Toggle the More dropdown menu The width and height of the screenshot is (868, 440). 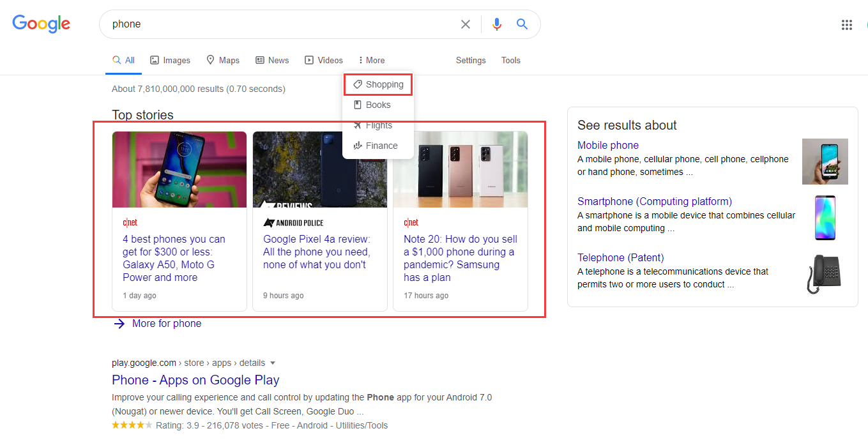pyautogui.click(x=372, y=60)
